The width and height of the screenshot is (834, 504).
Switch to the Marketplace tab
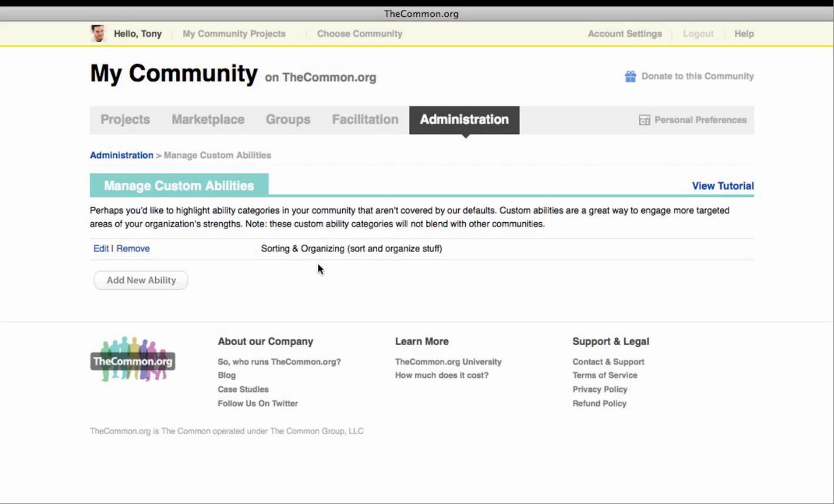[208, 120]
